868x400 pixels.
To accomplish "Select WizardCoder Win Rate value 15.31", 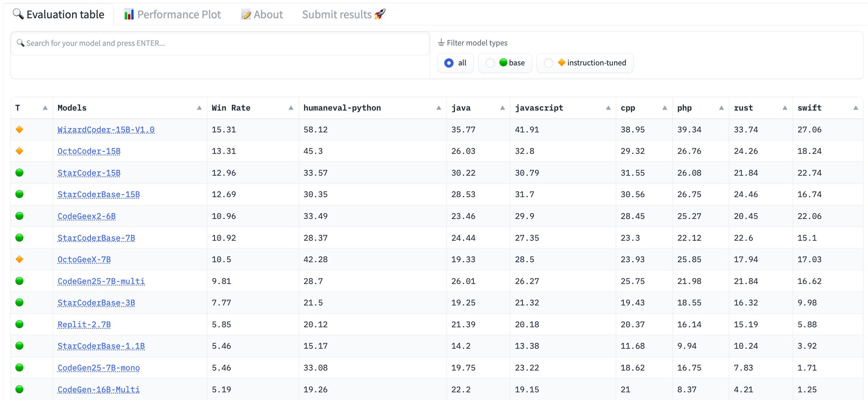I will coord(224,130).
